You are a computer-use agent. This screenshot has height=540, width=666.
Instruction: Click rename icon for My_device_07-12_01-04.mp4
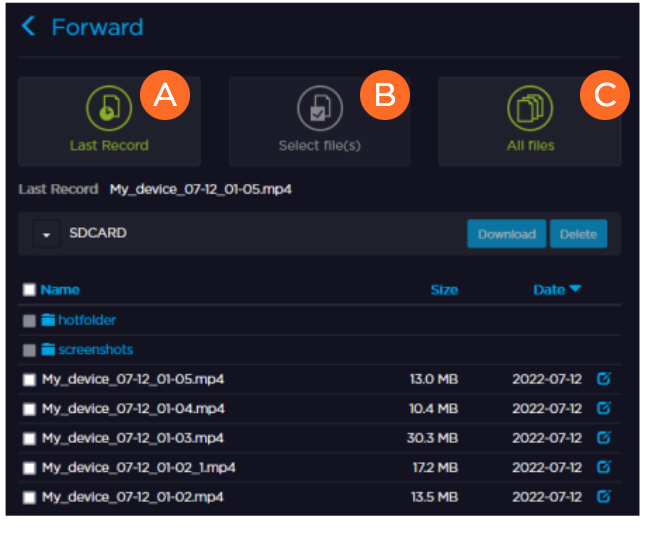pos(603,408)
